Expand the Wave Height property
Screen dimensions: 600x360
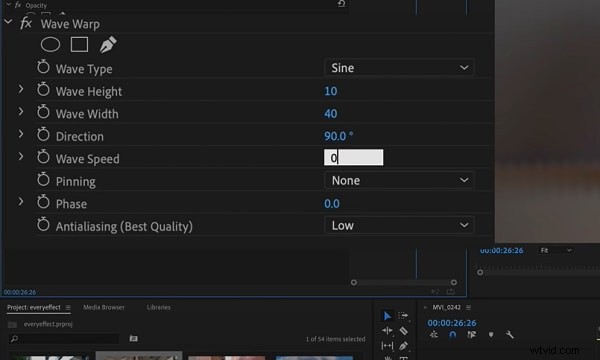coord(21,90)
